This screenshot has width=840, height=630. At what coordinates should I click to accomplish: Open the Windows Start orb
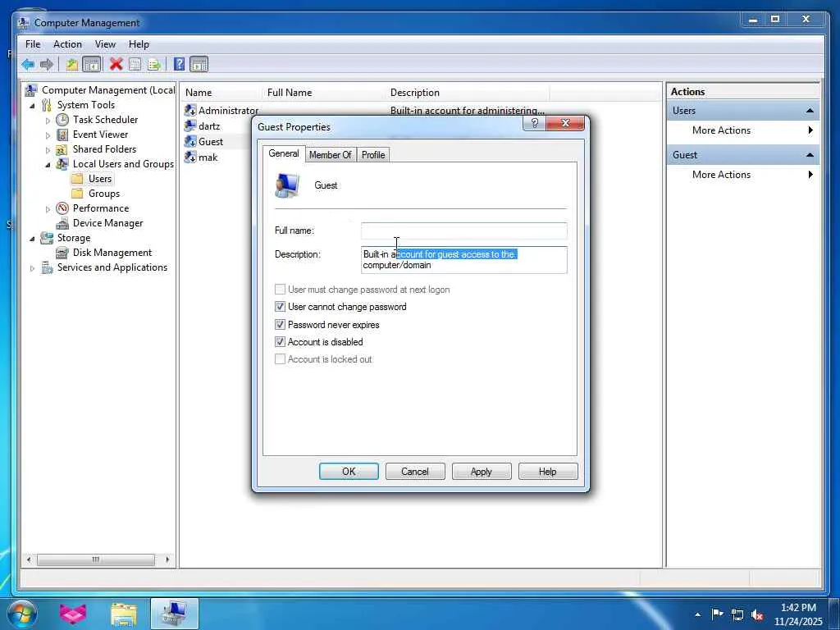(x=22, y=614)
